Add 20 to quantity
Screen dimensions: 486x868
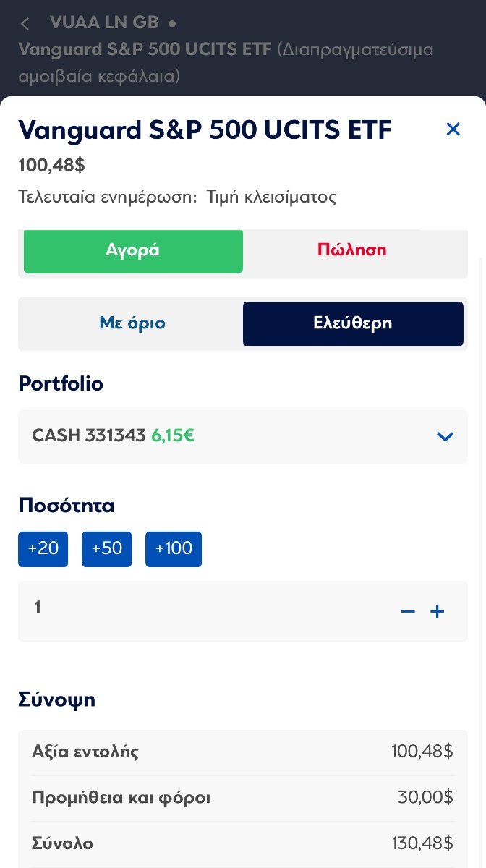coord(43,549)
